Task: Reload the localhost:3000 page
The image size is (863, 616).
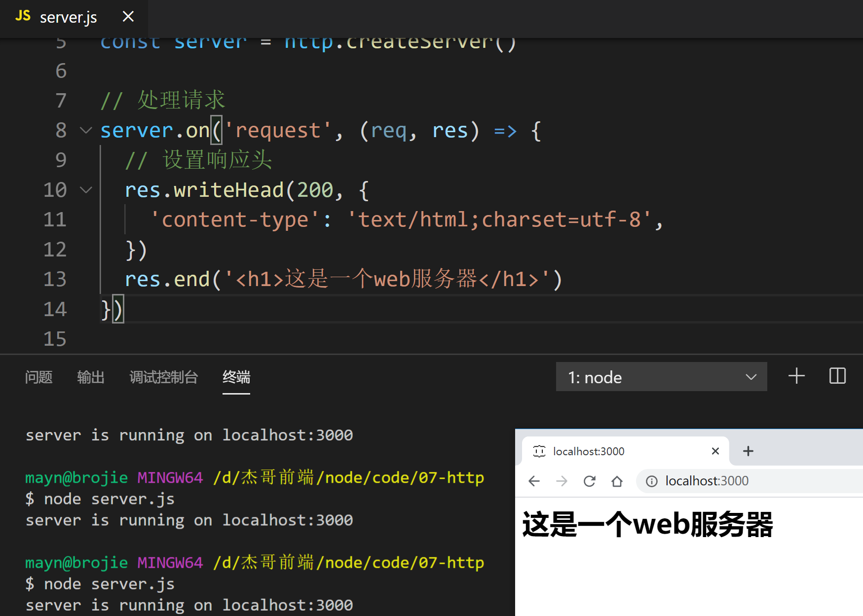Action: 589,481
